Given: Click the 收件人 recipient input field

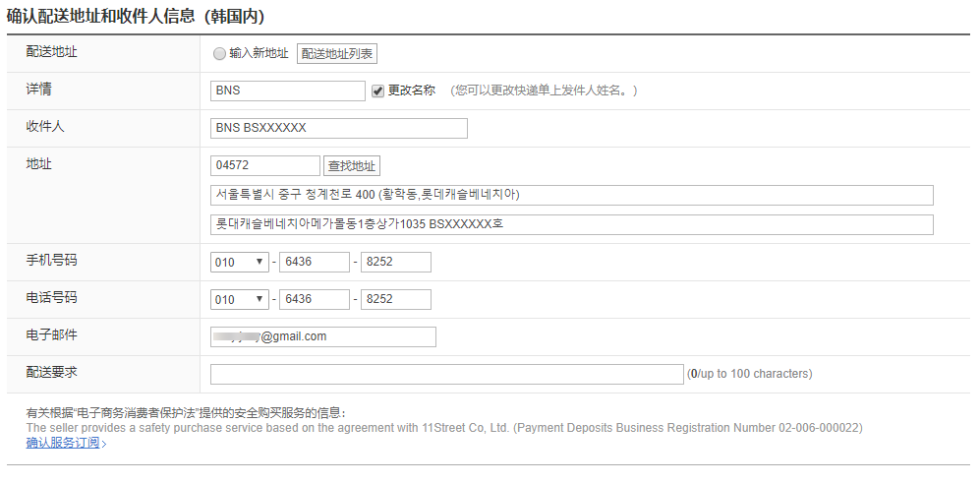Looking at the screenshot, I should click(339, 128).
